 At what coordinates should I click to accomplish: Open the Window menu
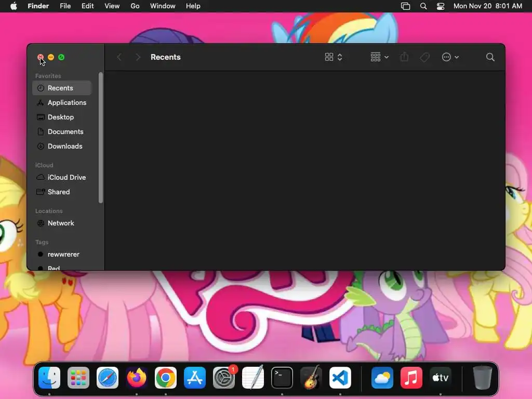163,6
